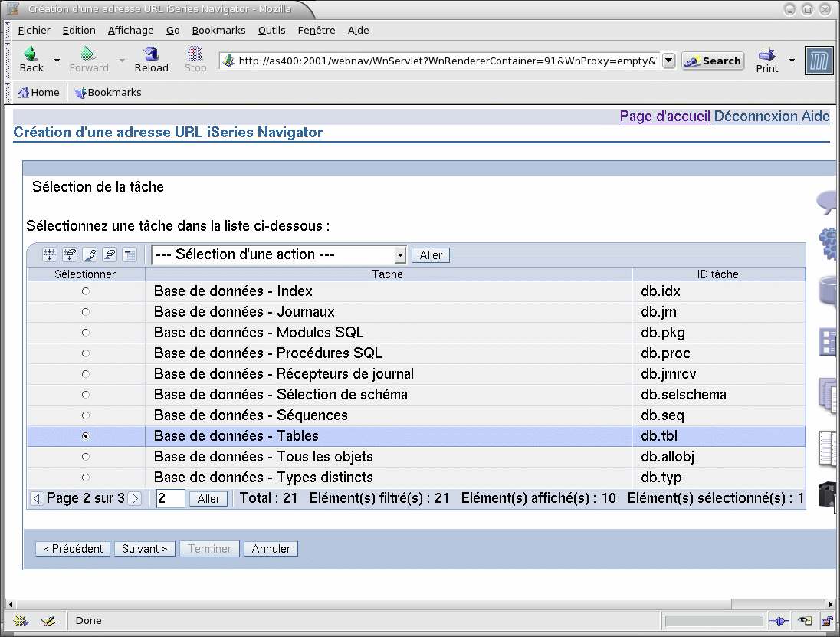Viewport: 840px width, 637px height.
Task: Click the collapse-table icon in table toolbar
Action: point(130,254)
